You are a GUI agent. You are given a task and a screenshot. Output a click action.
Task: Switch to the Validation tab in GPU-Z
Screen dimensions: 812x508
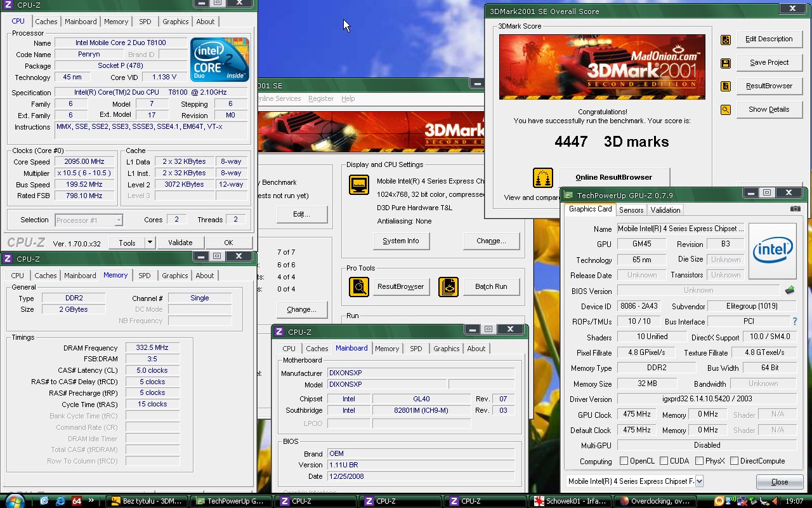click(665, 210)
